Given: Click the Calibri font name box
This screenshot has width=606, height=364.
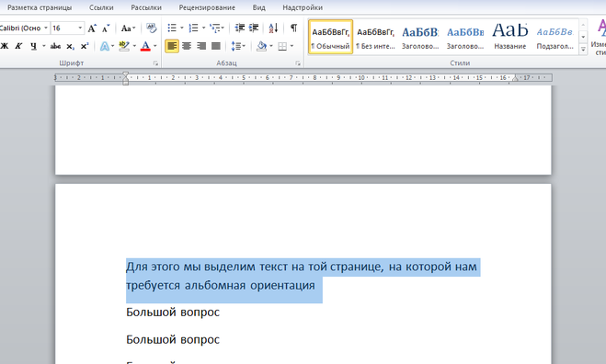Looking at the screenshot, I should [21, 28].
